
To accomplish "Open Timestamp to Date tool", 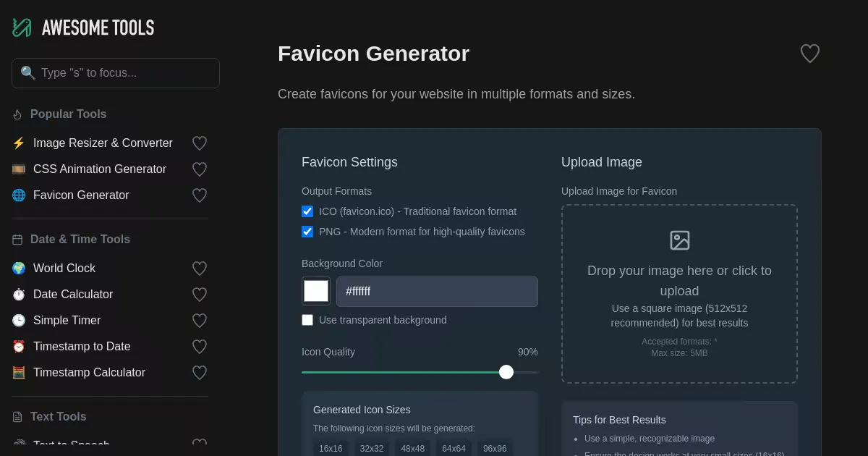I will point(82,347).
